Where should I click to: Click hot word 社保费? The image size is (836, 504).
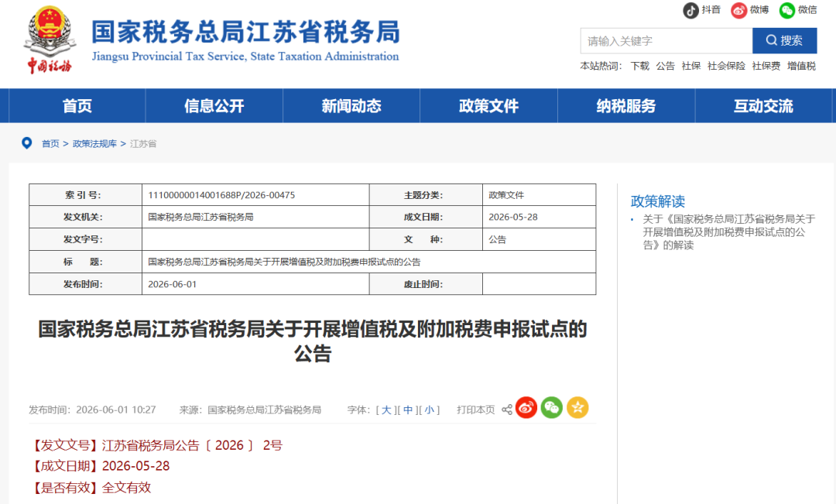(766, 66)
